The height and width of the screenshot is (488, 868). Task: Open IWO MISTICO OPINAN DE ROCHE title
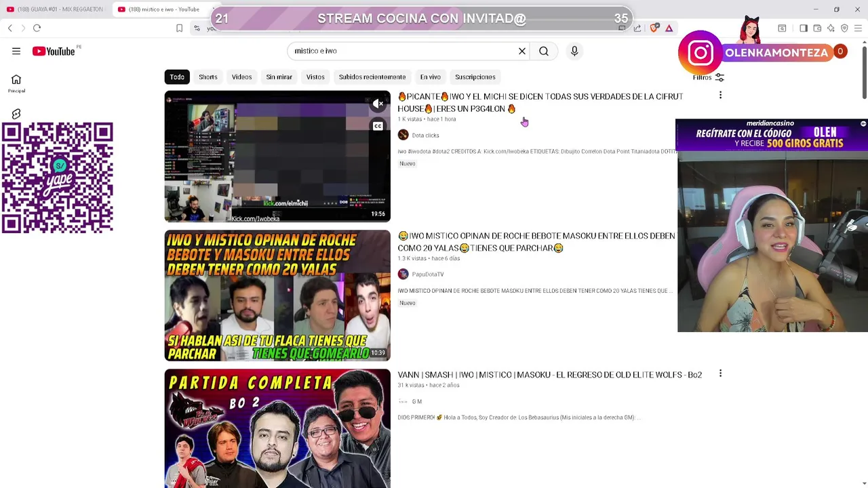pyautogui.click(x=536, y=242)
